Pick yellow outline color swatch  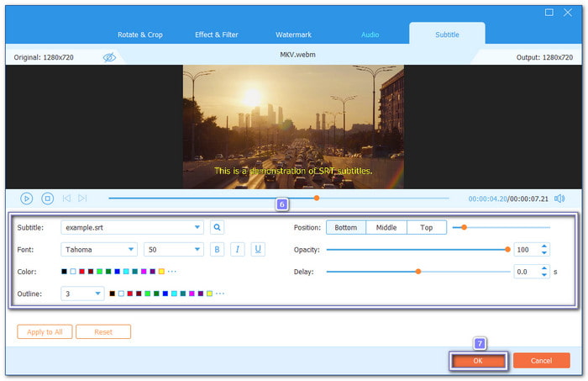(x=209, y=294)
